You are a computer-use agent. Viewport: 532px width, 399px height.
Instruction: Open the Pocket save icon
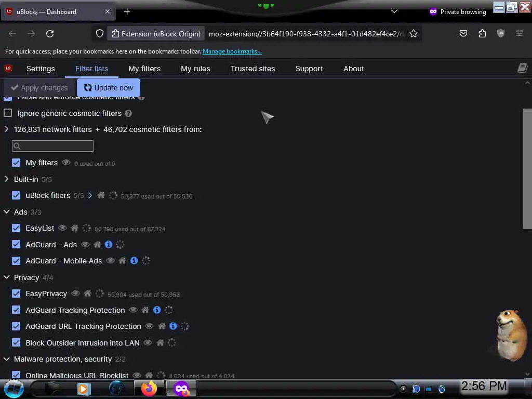463,33
